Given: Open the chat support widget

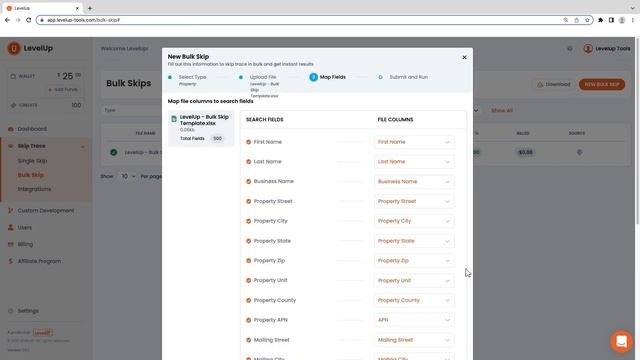Looking at the screenshot, I should [621, 341].
